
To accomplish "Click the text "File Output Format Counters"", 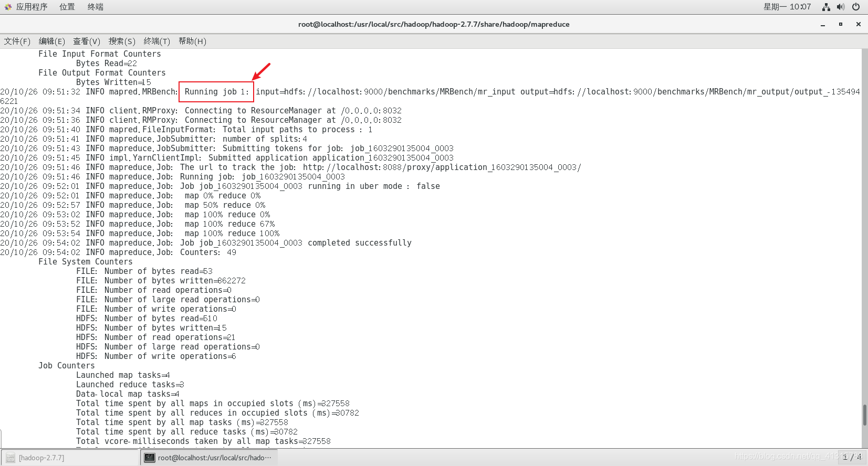I will (x=102, y=73).
